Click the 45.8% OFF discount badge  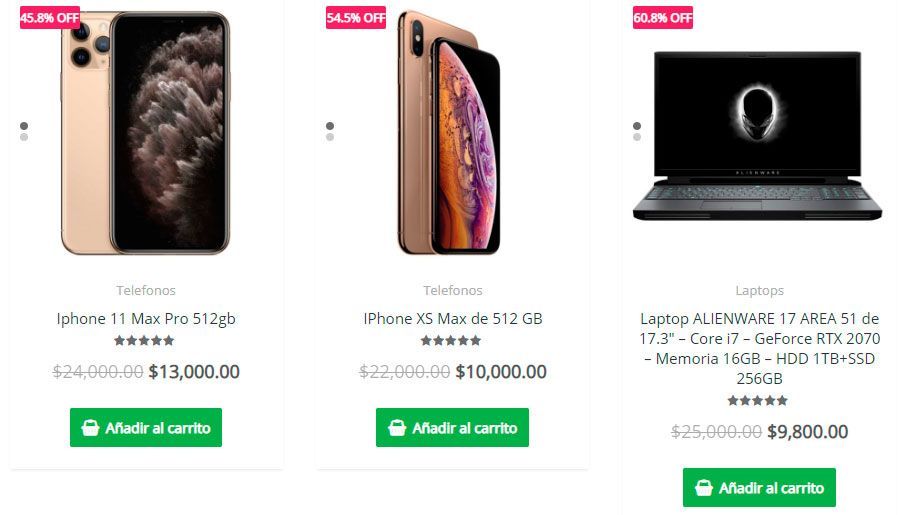click(x=50, y=18)
